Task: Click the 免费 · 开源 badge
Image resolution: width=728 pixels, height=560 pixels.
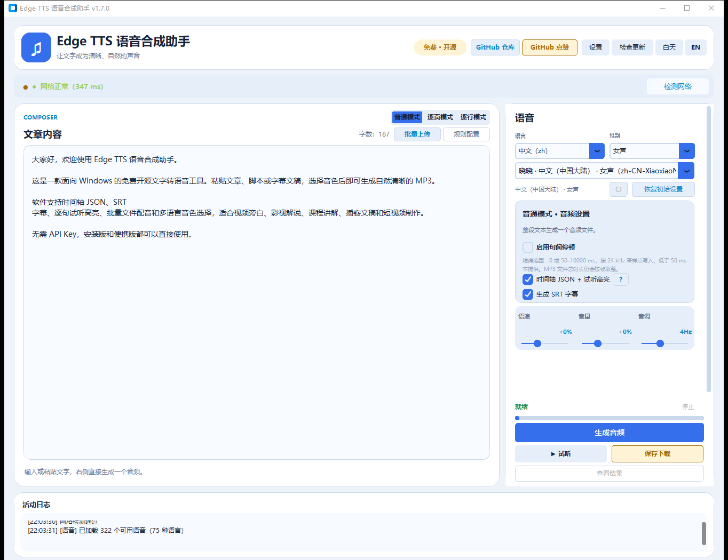Action: (440, 47)
